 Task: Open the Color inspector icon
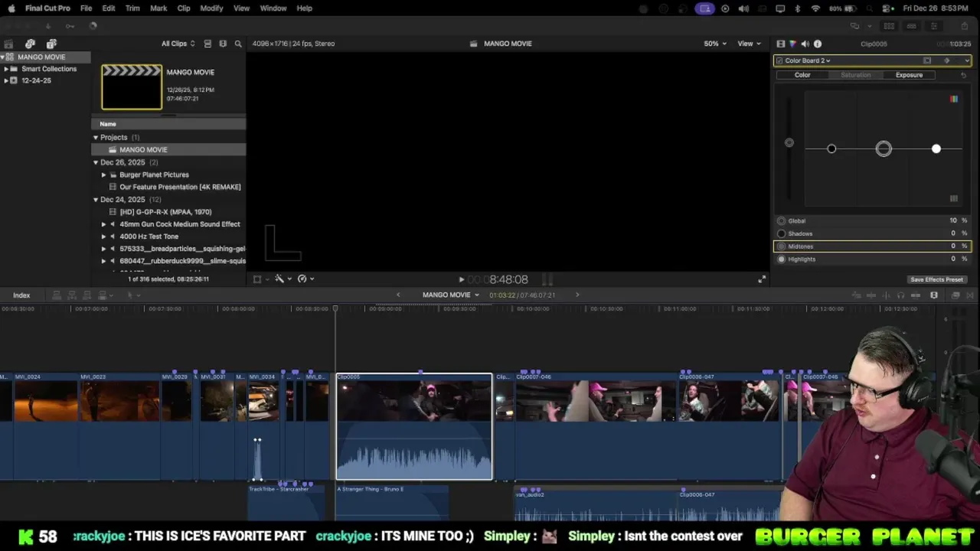pyautogui.click(x=792, y=44)
